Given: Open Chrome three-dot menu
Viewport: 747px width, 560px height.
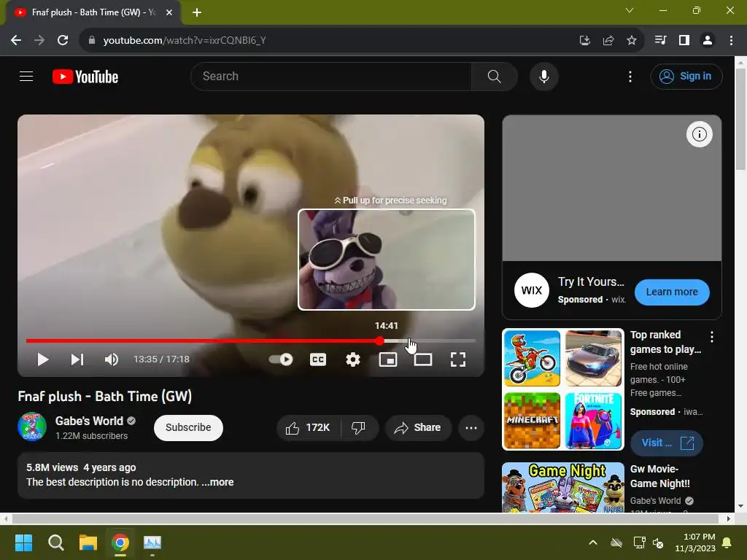Looking at the screenshot, I should tap(731, 41).
